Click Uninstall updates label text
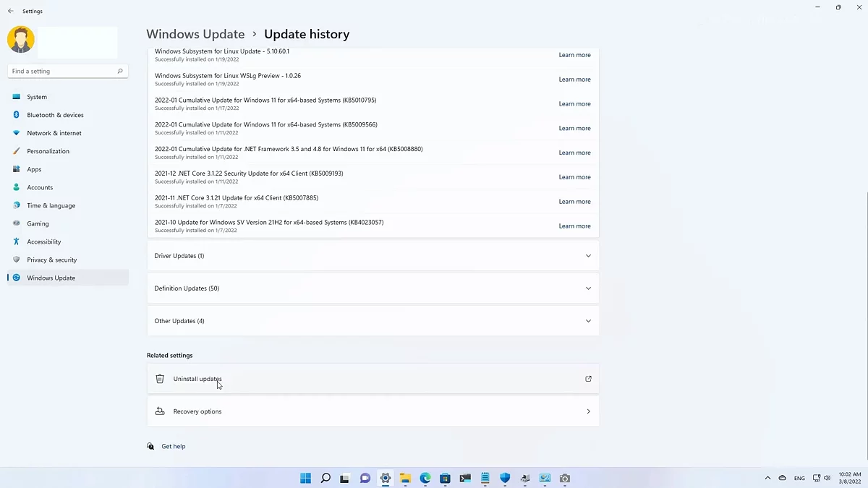 (x=197, y=379)
